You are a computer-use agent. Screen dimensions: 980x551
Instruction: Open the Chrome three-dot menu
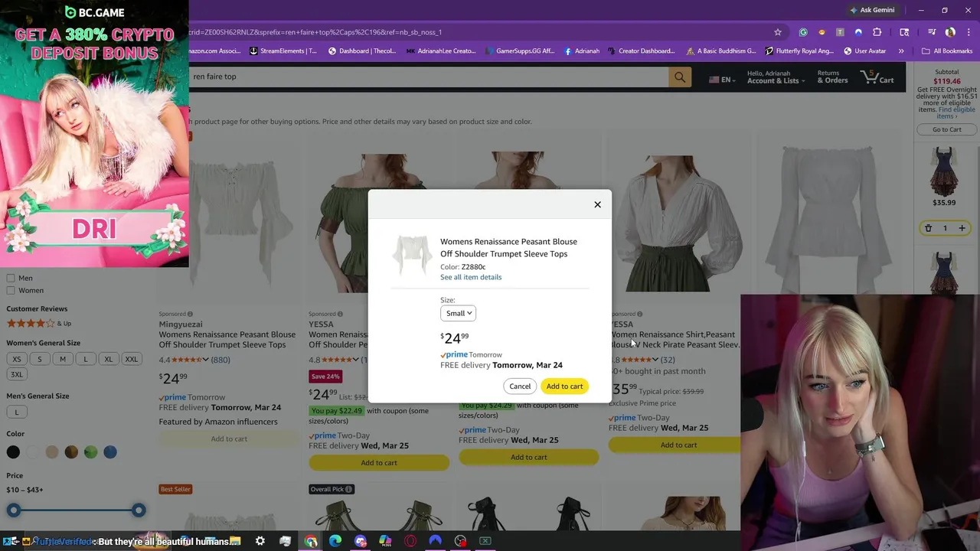[967, 32]
